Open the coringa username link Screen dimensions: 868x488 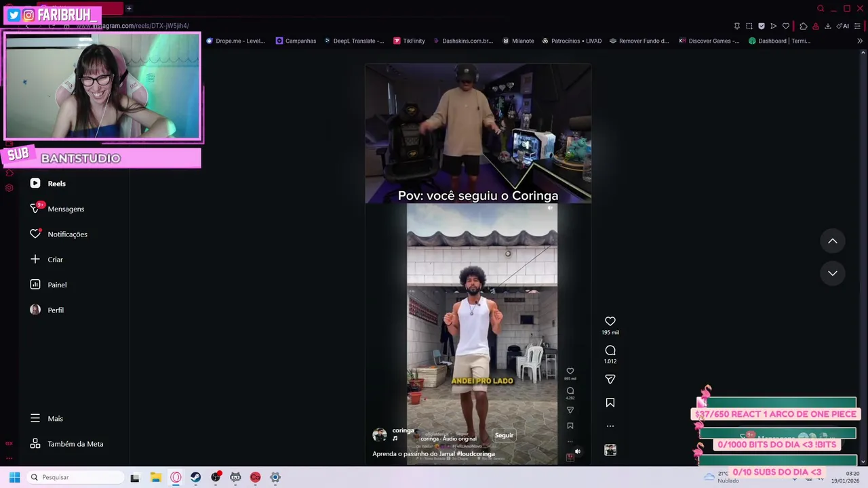403,430
